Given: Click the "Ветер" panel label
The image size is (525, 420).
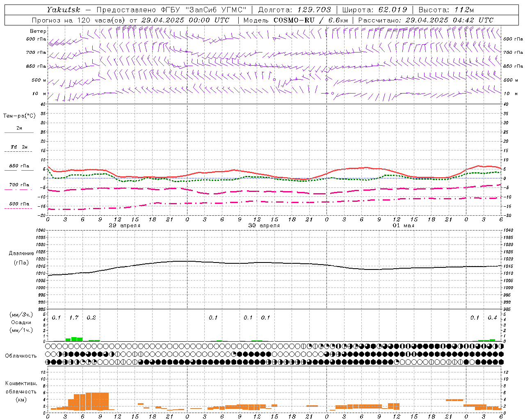Looking at the screenshot, I should [38, 31].
